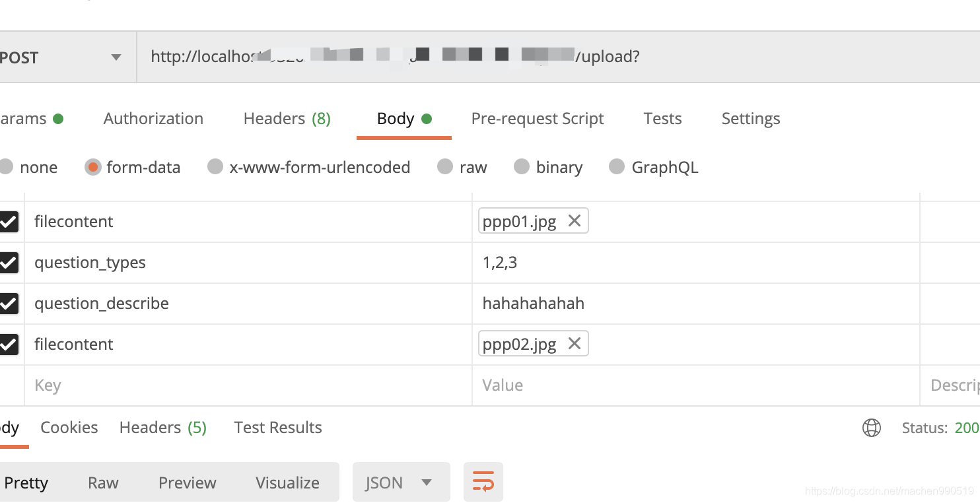The height and width of the screenshot is (503, 980).
Task: Uncheck the question_describe form field
Action: (x=9, y=303)
